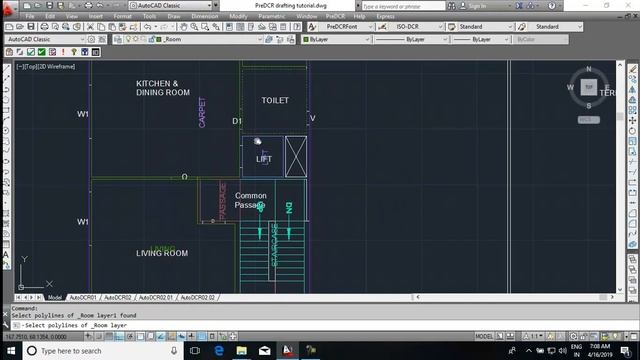Toggle Snap Mode in status bar

click(x=98, y=336)
